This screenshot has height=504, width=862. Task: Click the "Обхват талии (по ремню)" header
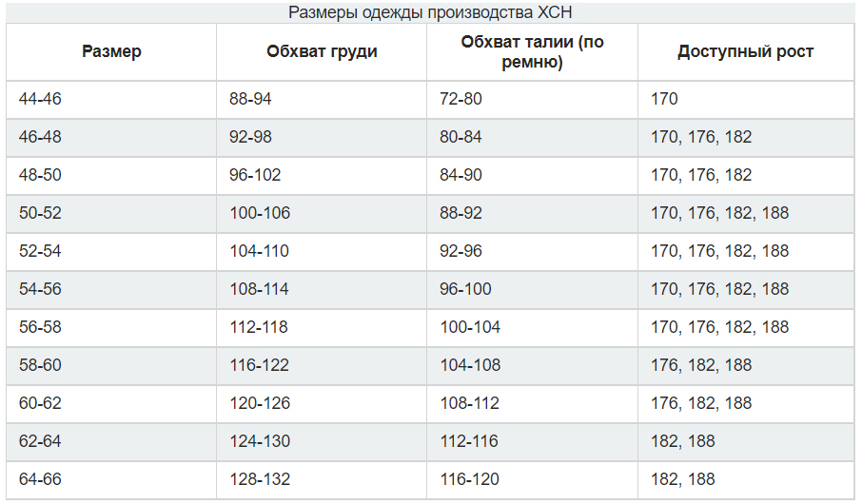coord(532,51)
